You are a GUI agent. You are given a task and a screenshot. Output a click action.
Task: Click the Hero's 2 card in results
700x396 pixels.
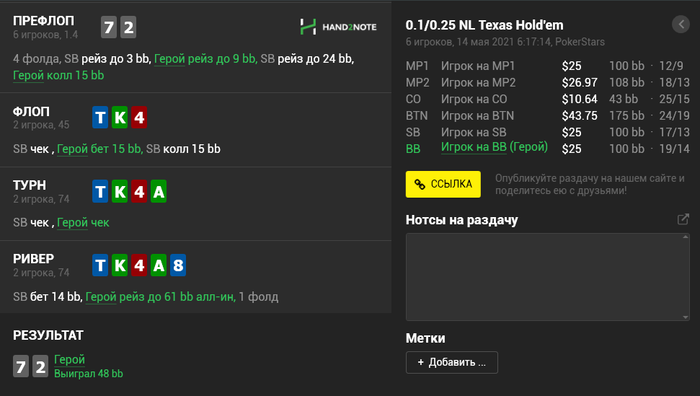click(40, 367)
